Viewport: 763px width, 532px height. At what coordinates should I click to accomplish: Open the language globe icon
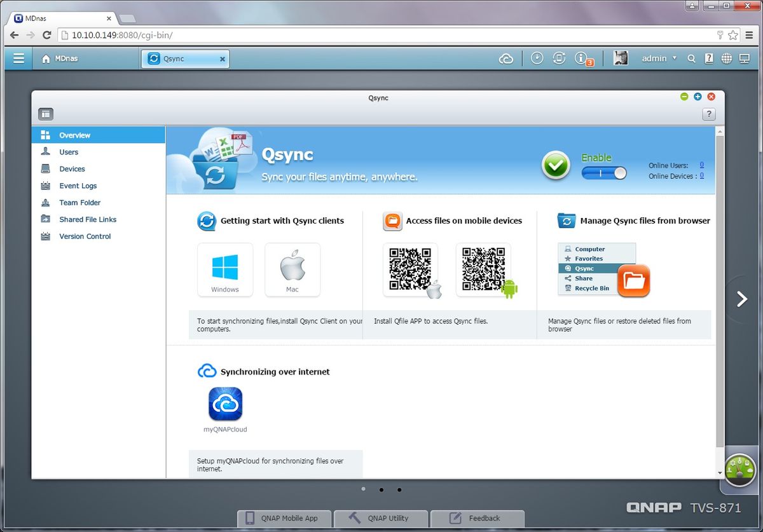coord(727,58)
